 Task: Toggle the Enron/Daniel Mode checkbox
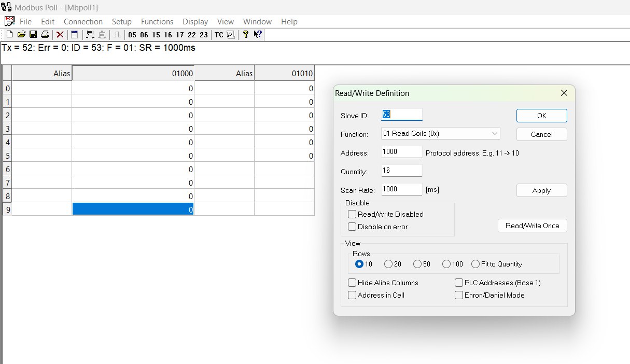[x=459, y=295]
